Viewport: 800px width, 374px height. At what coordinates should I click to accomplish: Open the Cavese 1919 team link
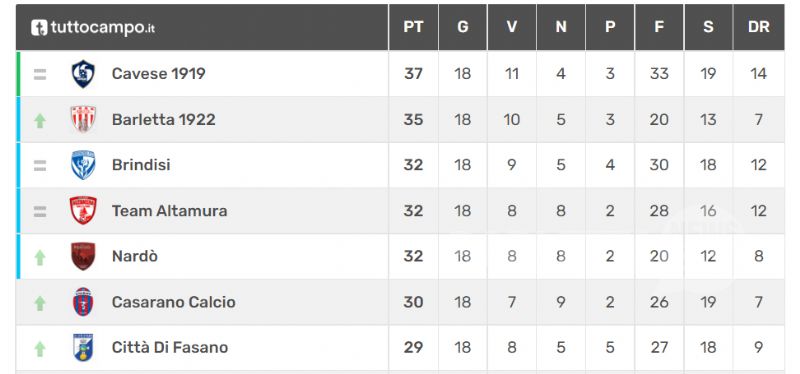point(159,73)
